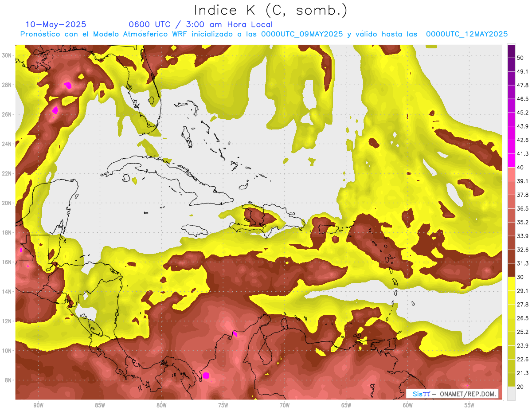Click the magenta patch just above the 26N gridline
The width and height of the screenshot is (532, 411).
click(x=55, y=110)
